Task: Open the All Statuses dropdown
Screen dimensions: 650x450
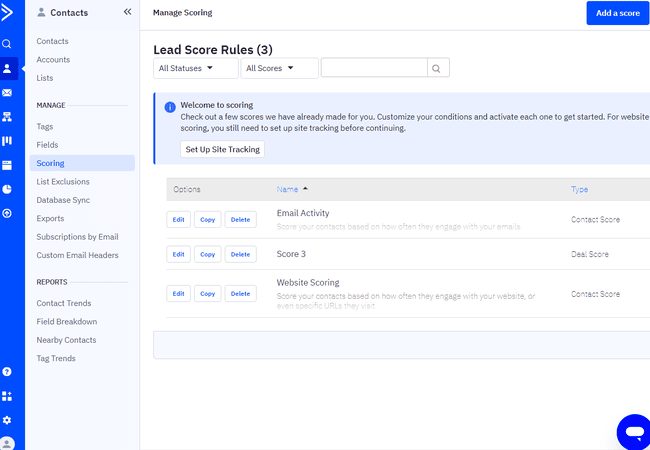Action: (x=196, y=68)
